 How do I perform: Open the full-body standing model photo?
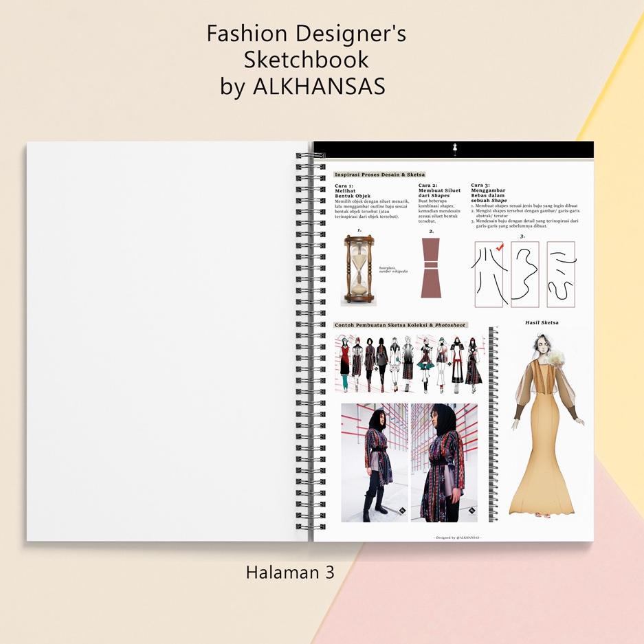click(375, 463)
